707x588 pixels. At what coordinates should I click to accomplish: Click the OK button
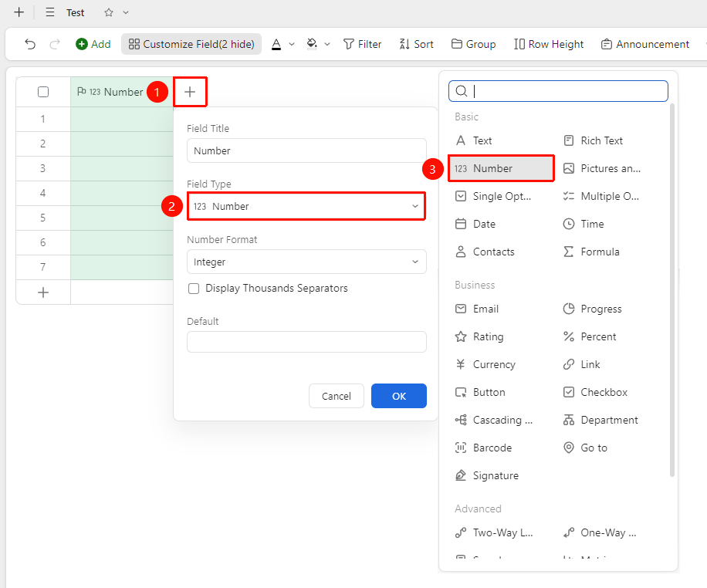pyautogui.click(x=399, y=396)
